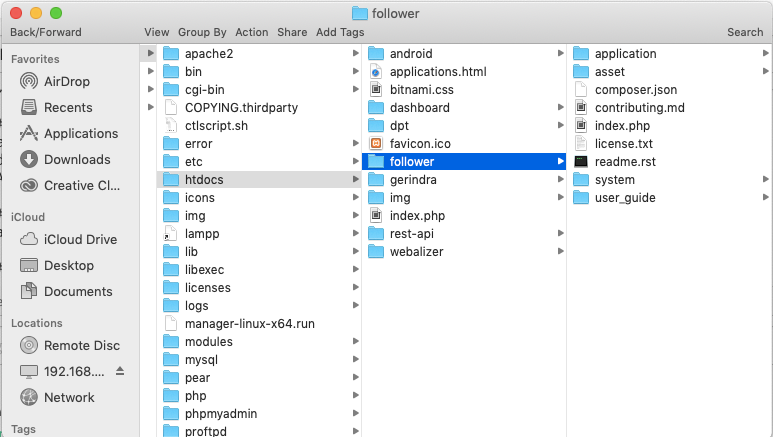Click the Downloads sidebar icon
The width and height of the screenshot is (773, 437).
point(29,159)
